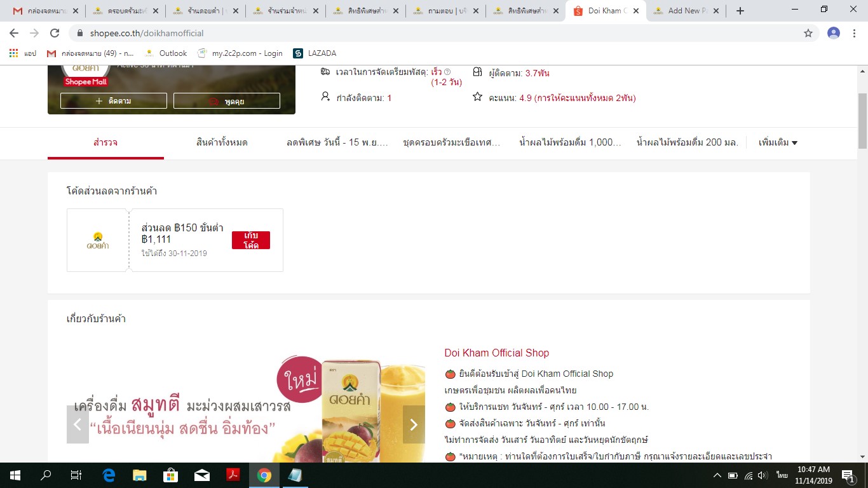This screenshot has width=868, height=488.
Task: Open volume control in tray
Action: pos(763,475)
